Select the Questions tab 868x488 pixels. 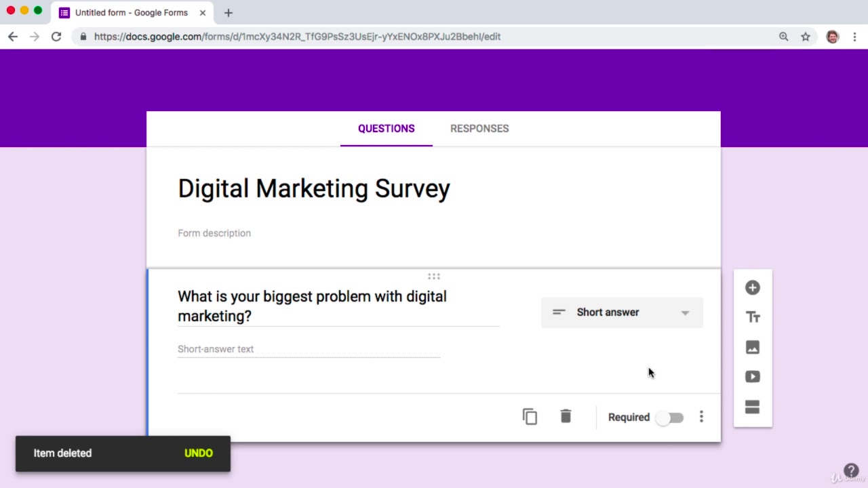[x=386, y=129]
